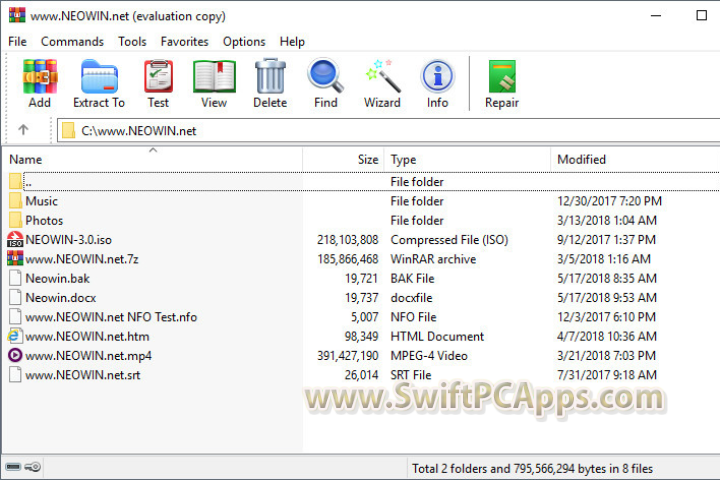
Task: Click the NFO Test.nfo file icon
Action: coord(15,316)
